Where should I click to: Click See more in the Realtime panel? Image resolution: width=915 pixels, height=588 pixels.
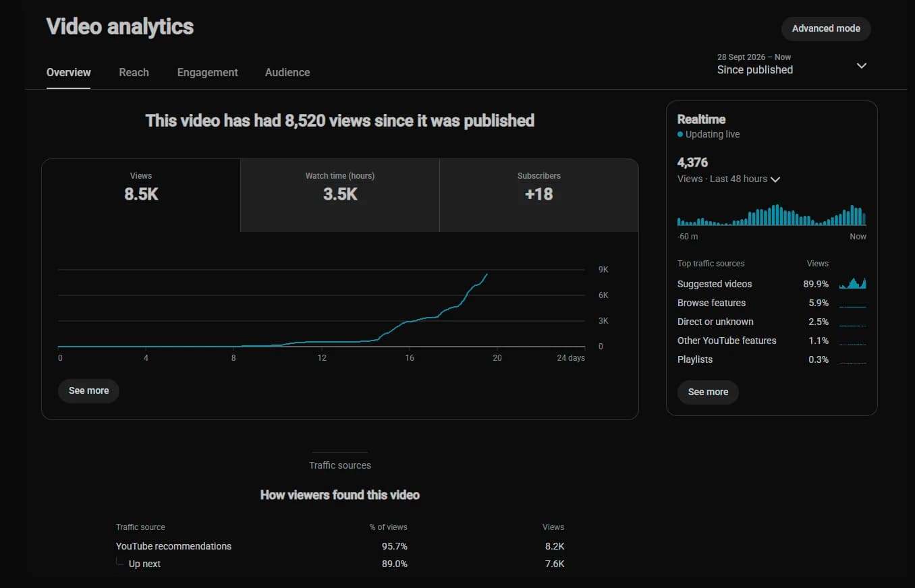click(x=708, y=392)
